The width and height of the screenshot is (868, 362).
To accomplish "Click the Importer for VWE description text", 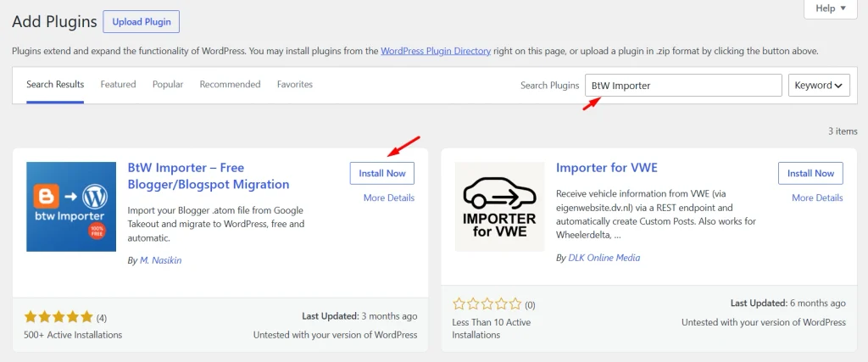I will pos(657,214).
